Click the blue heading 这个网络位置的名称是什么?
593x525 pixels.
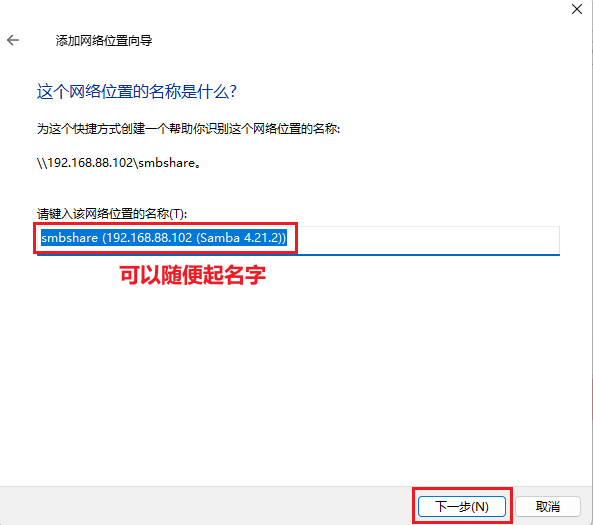(x=137, y=92)
